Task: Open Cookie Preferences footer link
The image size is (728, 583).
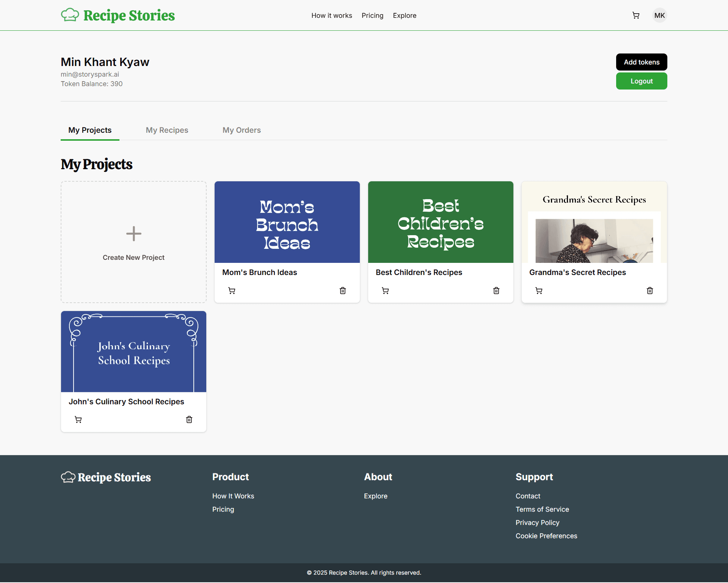Action: coord(546,536)
